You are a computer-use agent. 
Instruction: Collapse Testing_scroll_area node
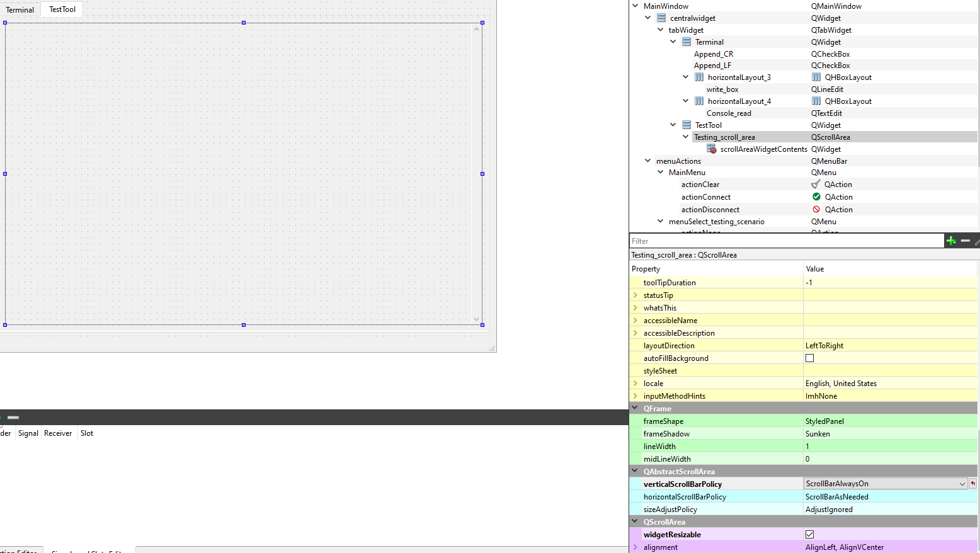[686, 137]
